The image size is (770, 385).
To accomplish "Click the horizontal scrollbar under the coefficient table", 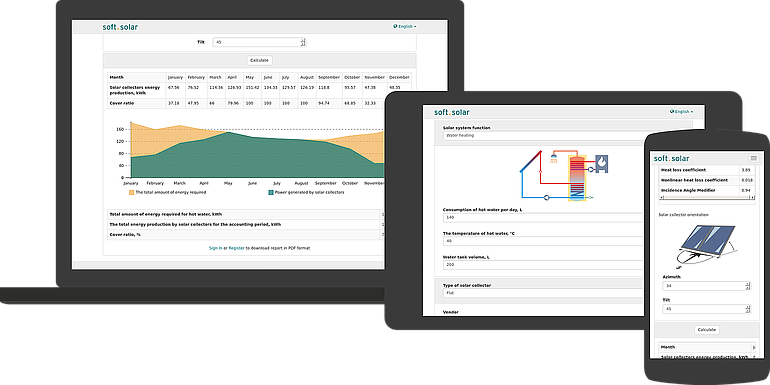I will 707,197.
